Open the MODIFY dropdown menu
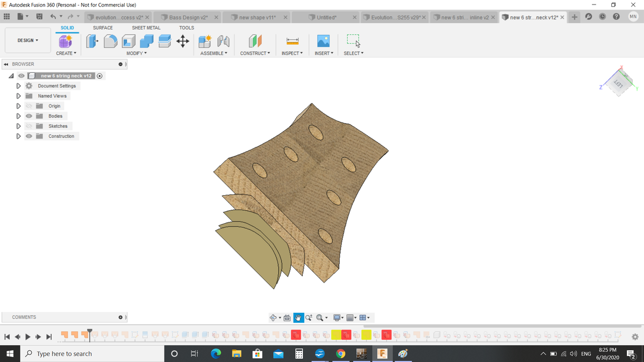Viewport: 644px width, 362px height. point(136,53)
